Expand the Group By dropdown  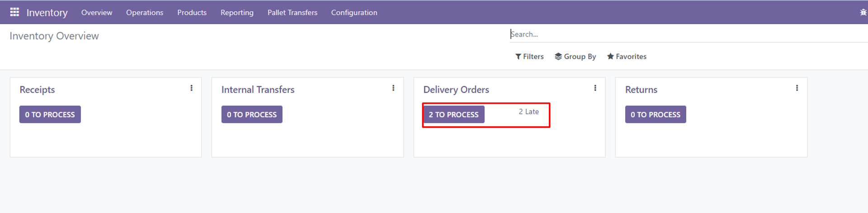point(576,56)
